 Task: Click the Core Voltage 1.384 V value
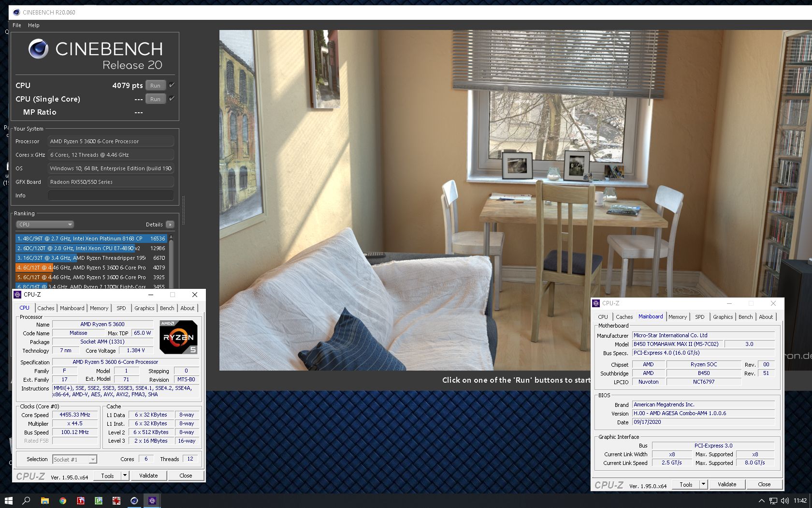pyautogui.click(x=135, y=350)
